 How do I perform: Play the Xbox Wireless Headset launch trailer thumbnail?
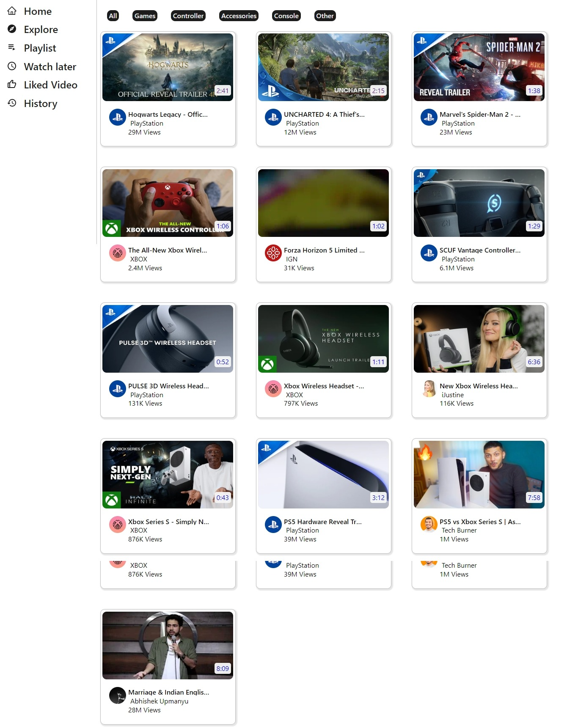(323, 339)
